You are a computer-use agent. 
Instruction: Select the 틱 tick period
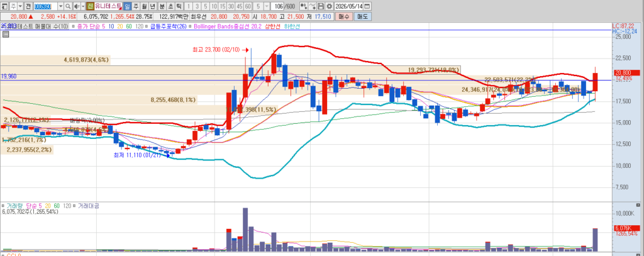coord(179,6)
